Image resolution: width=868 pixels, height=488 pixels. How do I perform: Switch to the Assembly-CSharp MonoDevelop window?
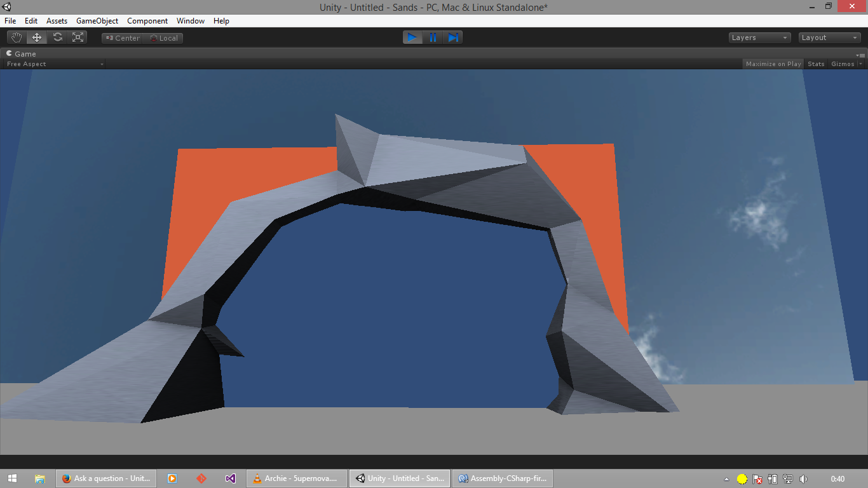coord(503,478)
